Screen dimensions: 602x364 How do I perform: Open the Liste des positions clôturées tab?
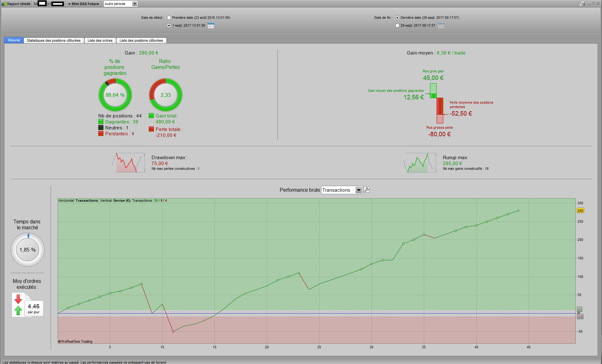(141, 40)
